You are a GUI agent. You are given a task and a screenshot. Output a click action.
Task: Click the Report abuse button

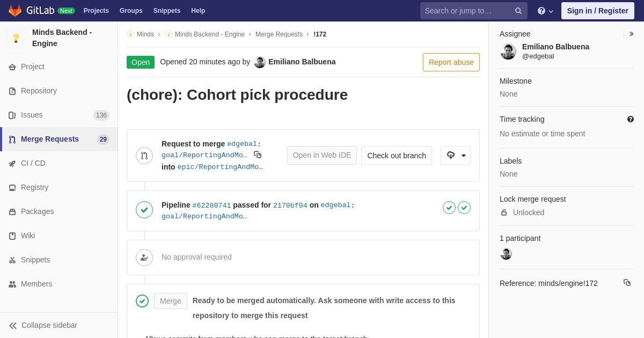[x=451, y=62]
